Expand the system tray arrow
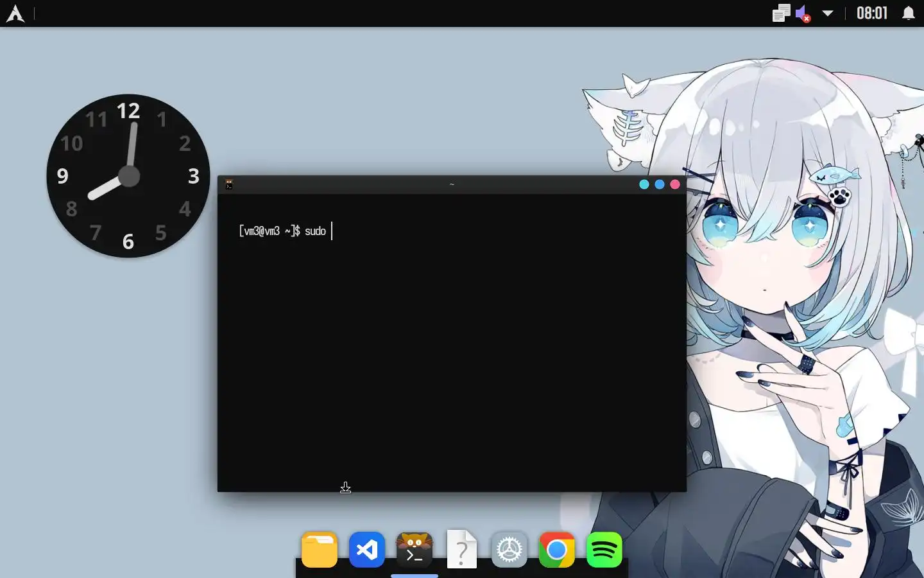924x578 pixels. pyautogui.click(x=828, y=13)
